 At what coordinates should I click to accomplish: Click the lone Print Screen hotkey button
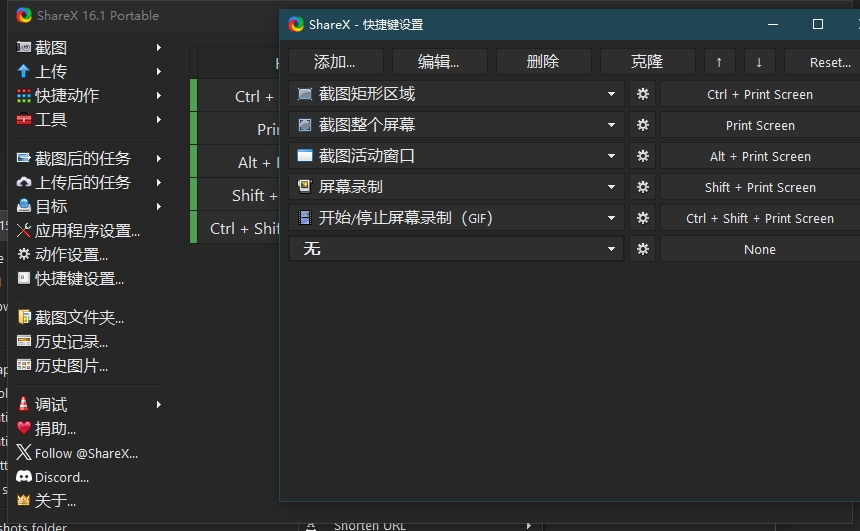tap(760, 125)
